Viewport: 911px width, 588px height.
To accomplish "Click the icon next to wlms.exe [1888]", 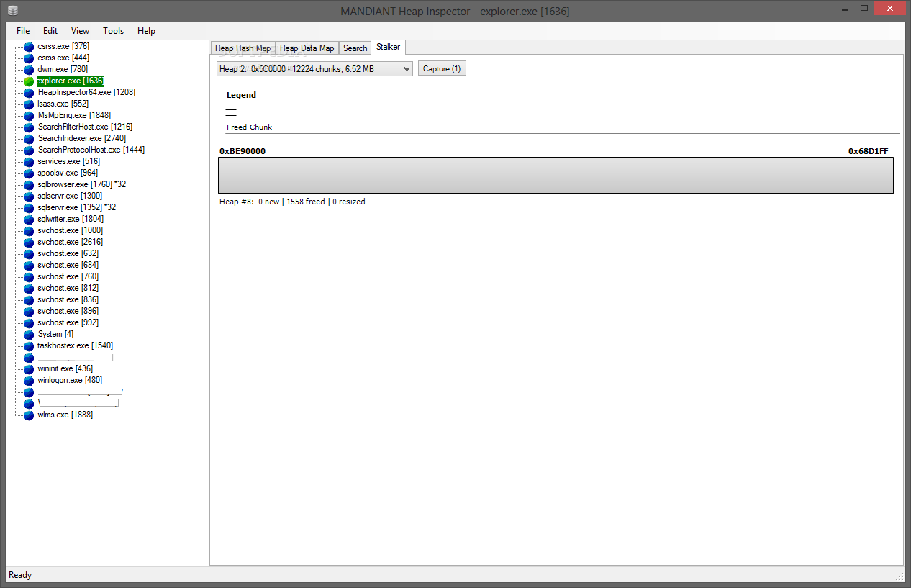I will (x=29, y=415).
